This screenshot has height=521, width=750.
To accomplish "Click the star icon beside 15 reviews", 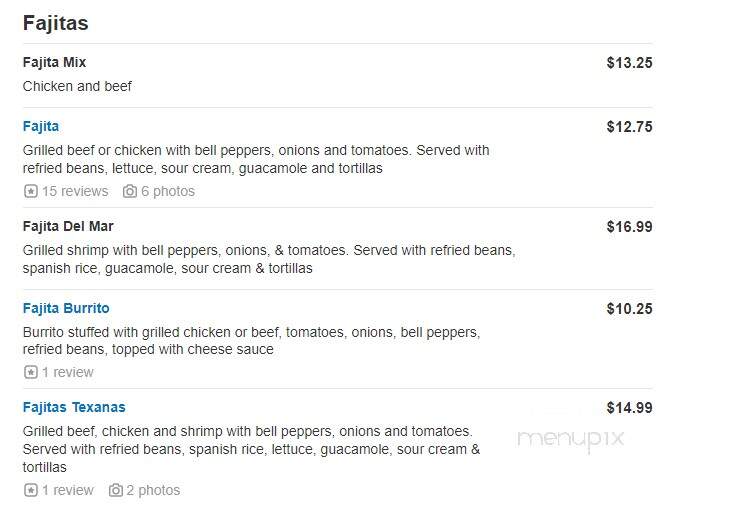I will (31, 191).
